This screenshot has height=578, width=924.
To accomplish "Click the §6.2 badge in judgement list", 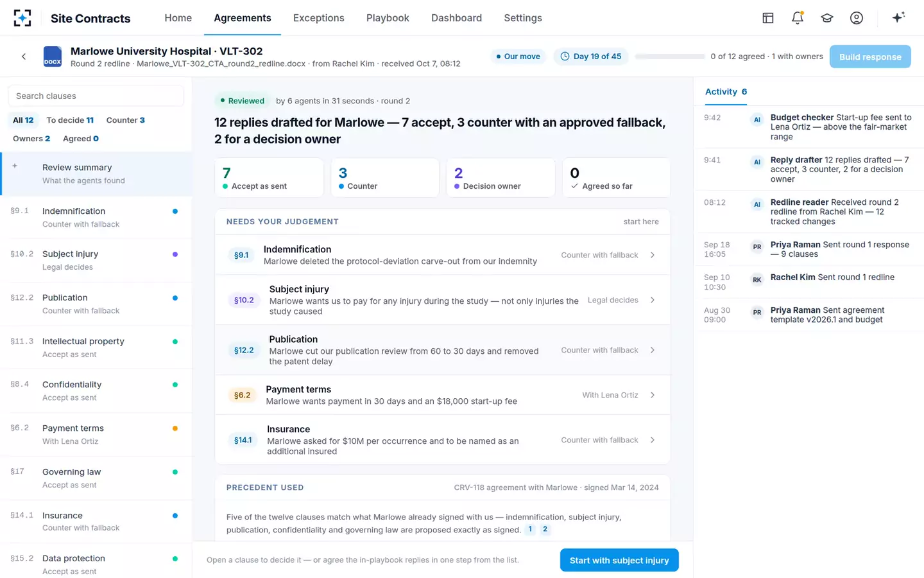I will tap(243, 395).
